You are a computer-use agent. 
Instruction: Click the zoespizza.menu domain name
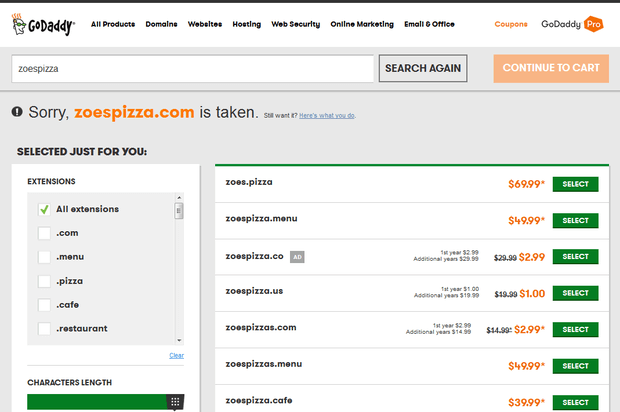pyautogui.click(x=261, y=219)
